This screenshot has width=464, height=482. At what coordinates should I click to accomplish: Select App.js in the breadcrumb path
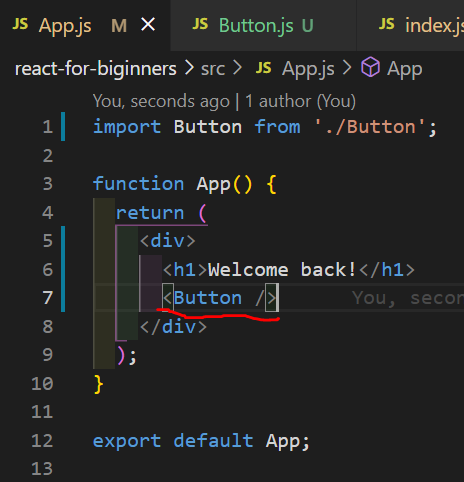pos(308,69)
